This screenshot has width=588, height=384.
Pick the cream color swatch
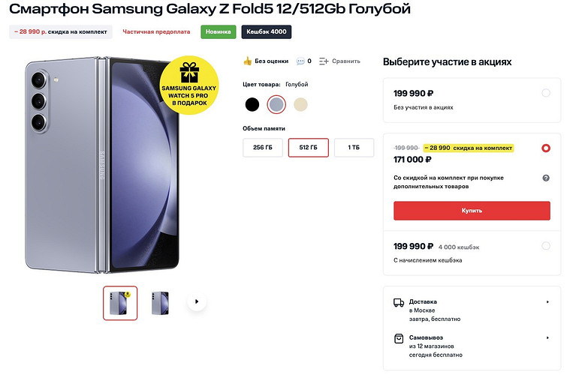click(x=300, y=105)
